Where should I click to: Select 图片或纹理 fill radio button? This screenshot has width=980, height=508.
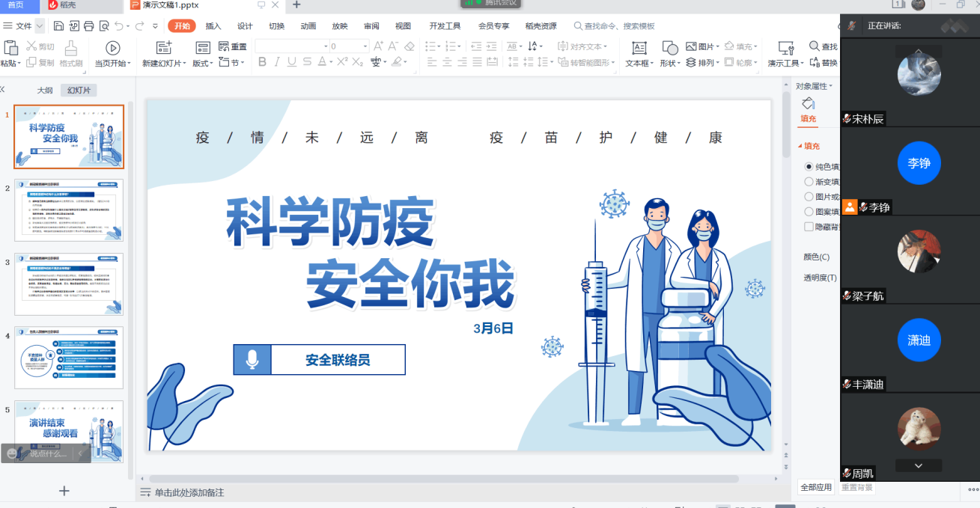click(809, 197)
